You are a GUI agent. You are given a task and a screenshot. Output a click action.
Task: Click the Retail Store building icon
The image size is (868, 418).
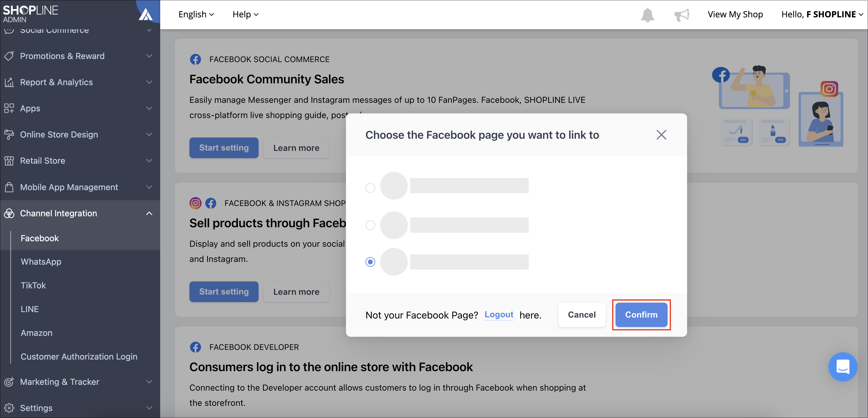tap(9, 161)
